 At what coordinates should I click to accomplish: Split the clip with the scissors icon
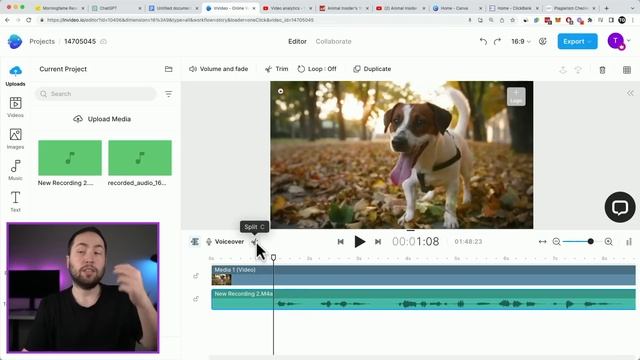pos(255,242)
